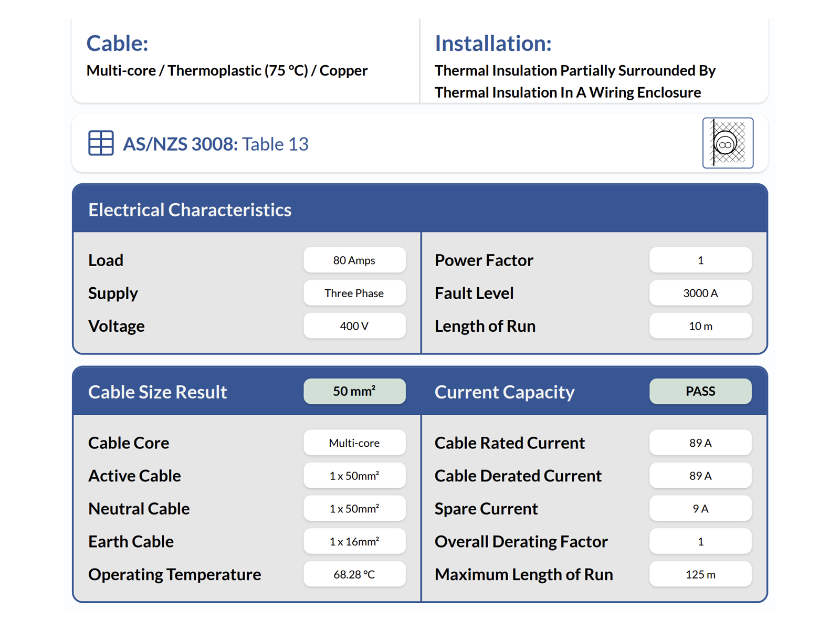
Task: Select the Active Cable size field
Action: (354, 476)
